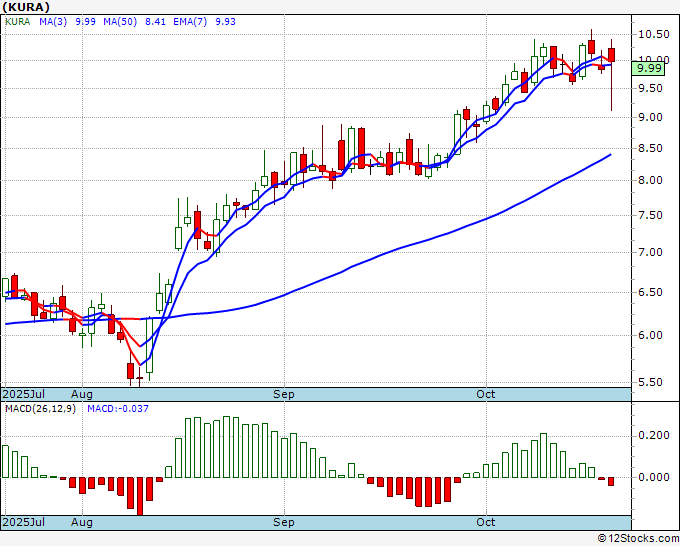
Task: Click the 0.200 MACD axis label
Action: [x=654, y=435]
